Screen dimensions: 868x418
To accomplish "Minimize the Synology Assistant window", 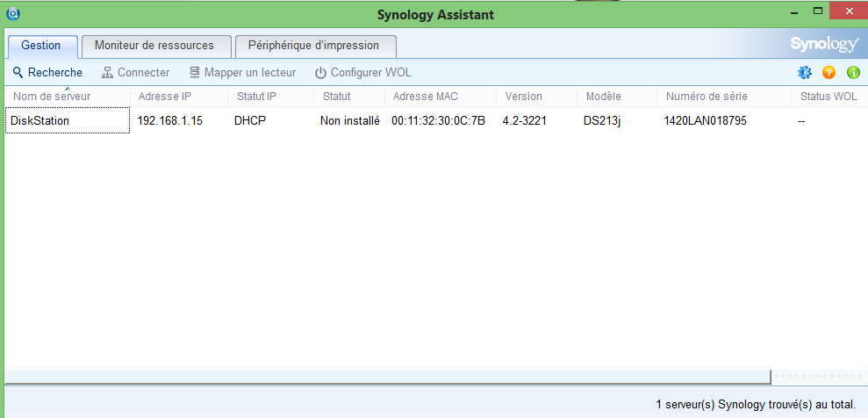I will pyautogui.click(x=795, y=11).
